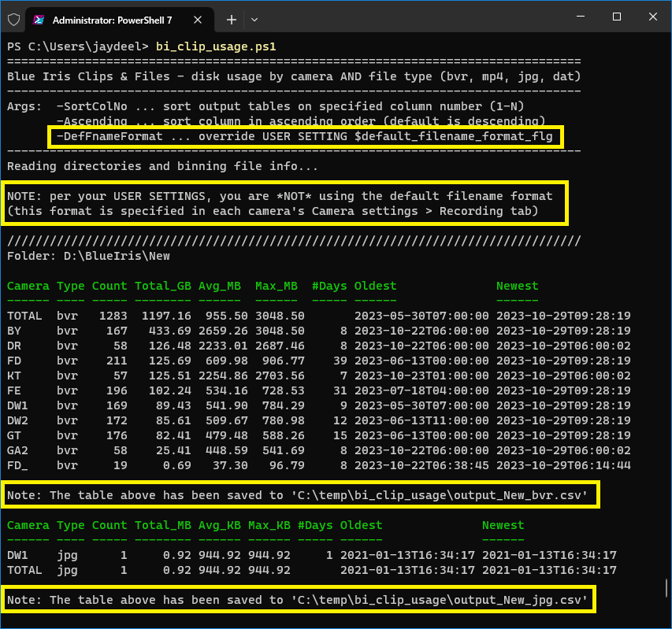672x629 pixels.
Task: Click the shield icon in the title bar
Action: tap(13, 20)
